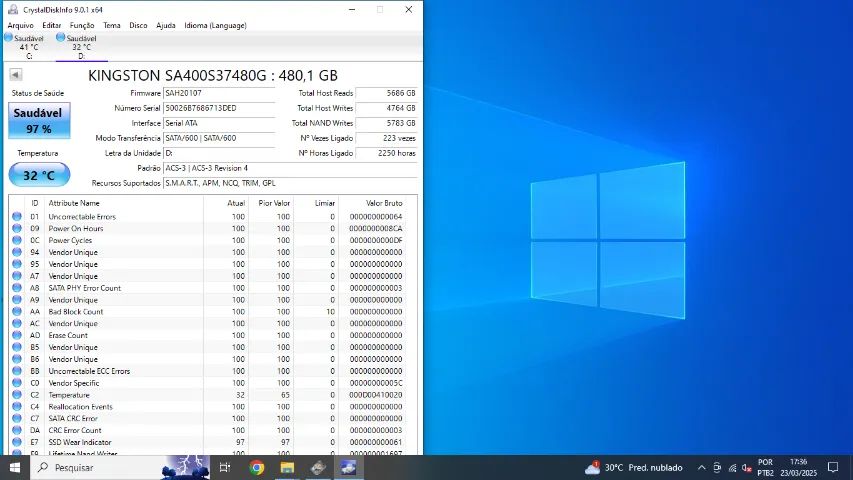Click status circle of SATA CRC Error row
Viewport: 853px width, 480px height.
17,419
